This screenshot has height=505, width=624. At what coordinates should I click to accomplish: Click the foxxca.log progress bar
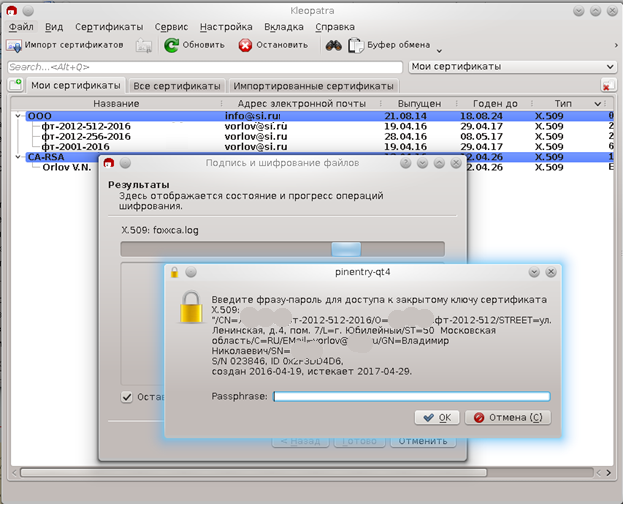(283, 249)
